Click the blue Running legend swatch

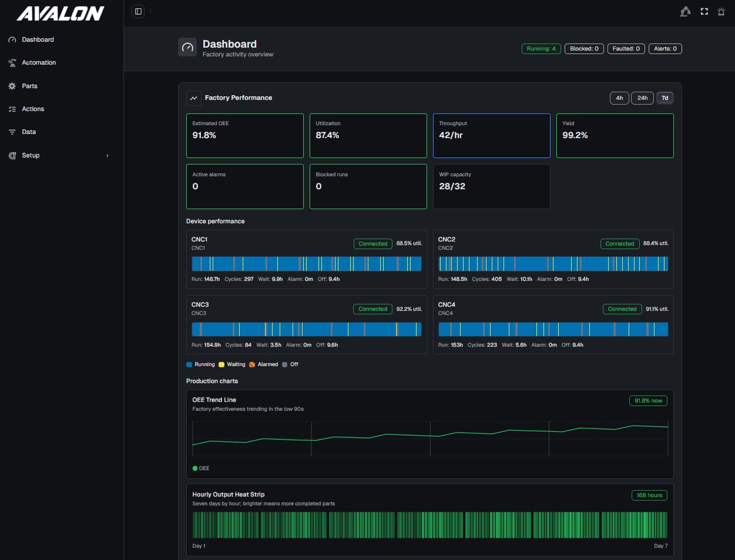tap(189, 365)
